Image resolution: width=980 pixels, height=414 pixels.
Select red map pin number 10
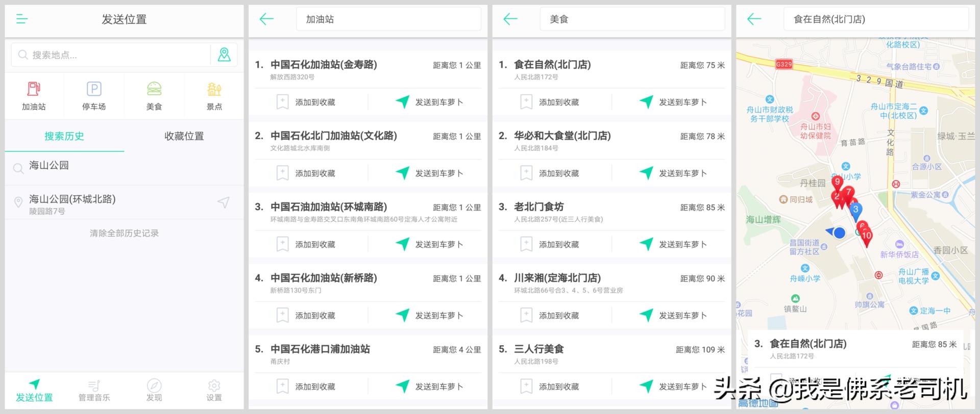[x=866, y=238]
